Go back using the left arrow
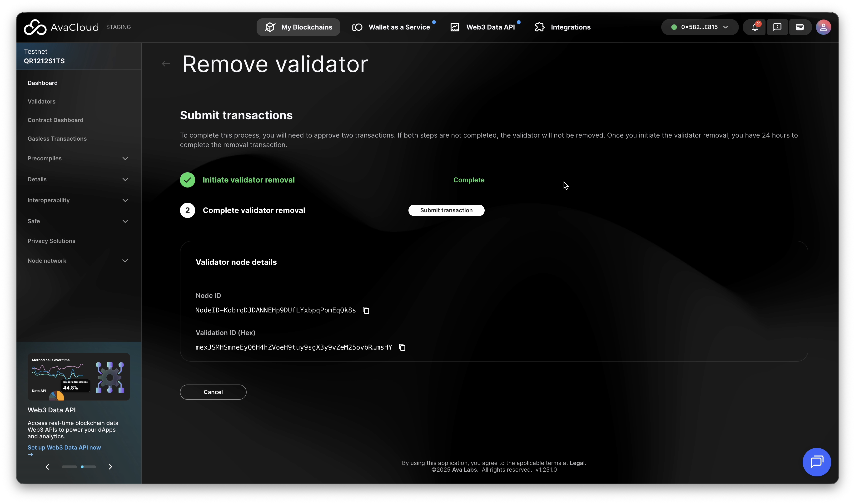The height and width of the screenshot is (504, 855). point(166,64)
